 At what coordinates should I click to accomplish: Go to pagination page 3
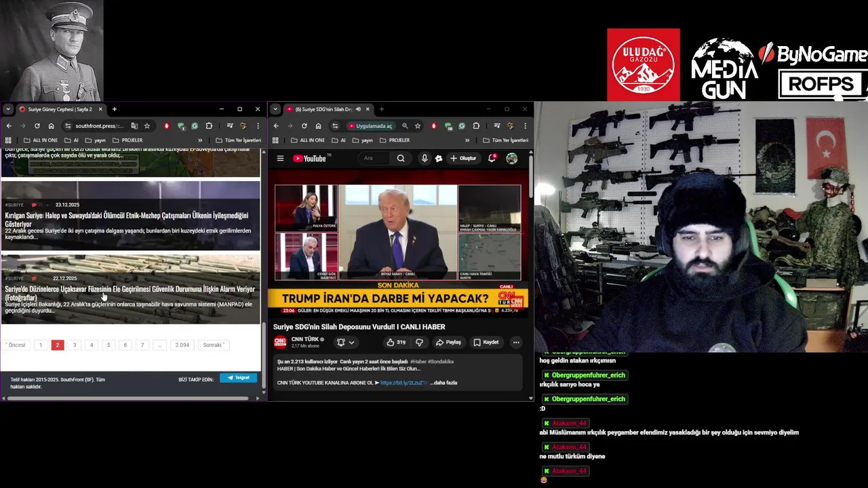(75, 345)
